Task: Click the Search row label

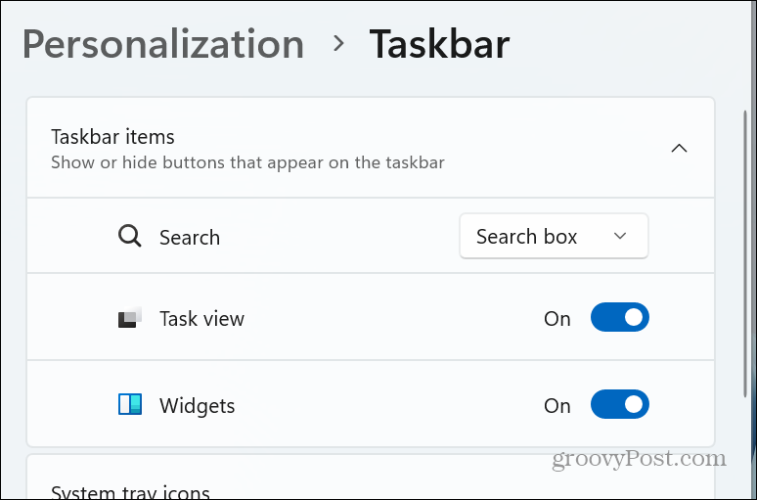Action: pyautogui.click(x=190, y=237)
